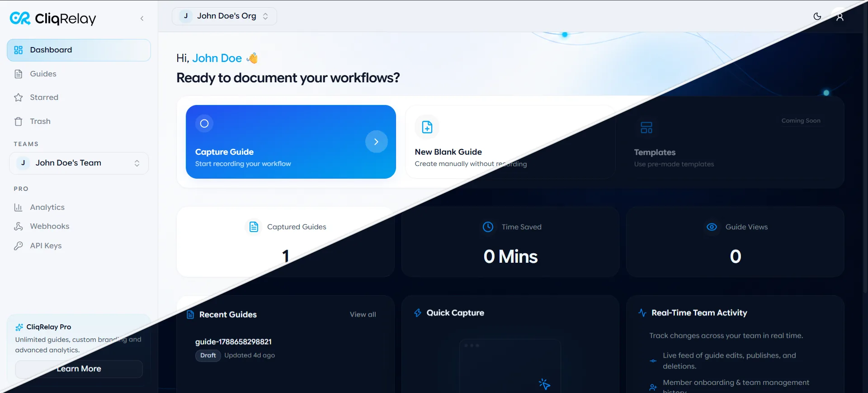Viewport: 868px width, 393px height.
Task: Click the J avatar in team selector
Action: (x=23, y=163)
